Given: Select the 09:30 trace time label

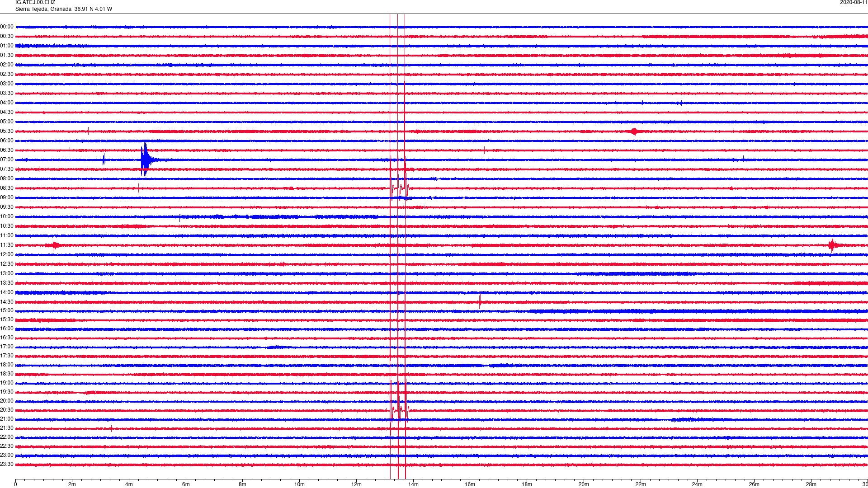Looking at the screenshot, I should (x=7, y=207).
